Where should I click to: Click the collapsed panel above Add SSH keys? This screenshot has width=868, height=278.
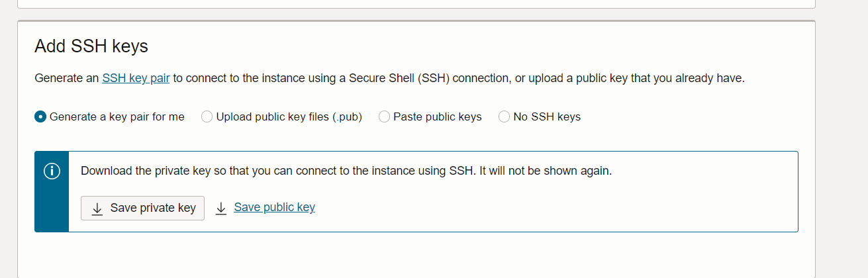416,3
